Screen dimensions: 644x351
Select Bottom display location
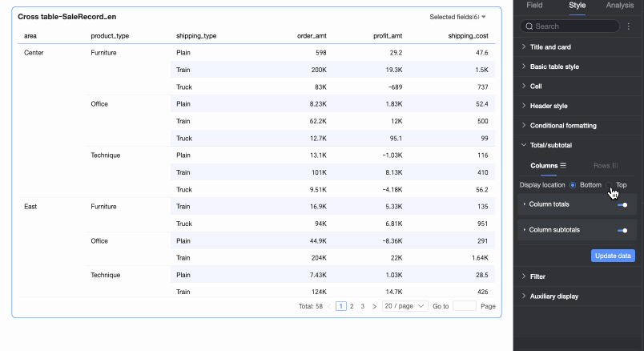573,185
